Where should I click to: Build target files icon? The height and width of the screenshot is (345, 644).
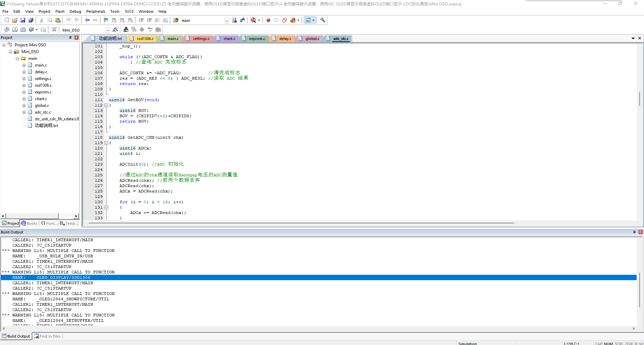pos(15,30)
